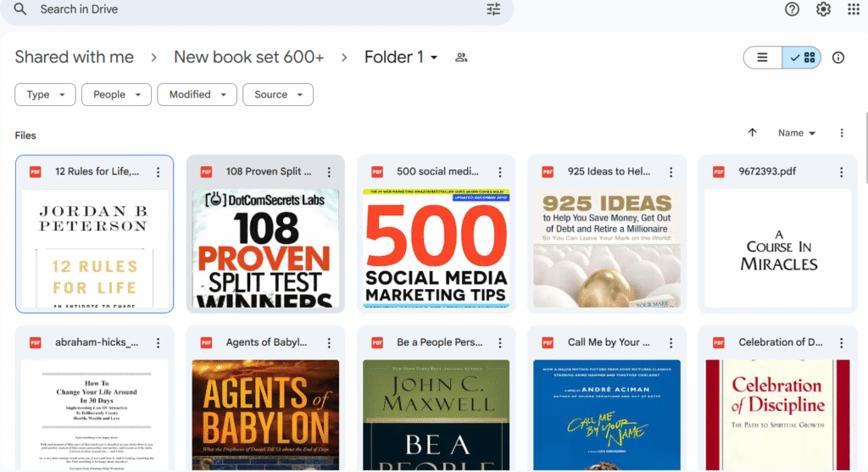Click the search filter options icon

[493, 9]
